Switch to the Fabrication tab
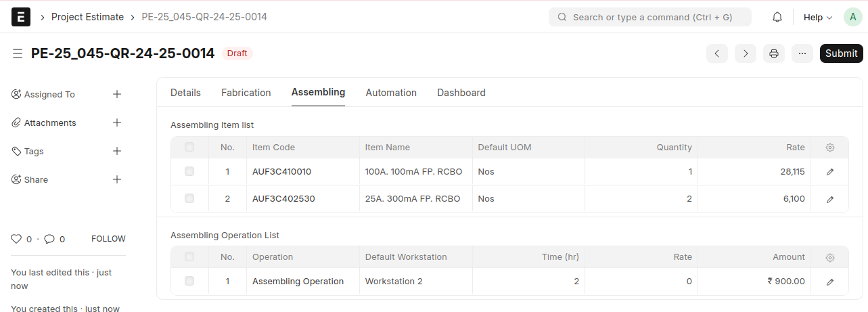This screenshot has height=312, width=868. [x=246, y=93]
